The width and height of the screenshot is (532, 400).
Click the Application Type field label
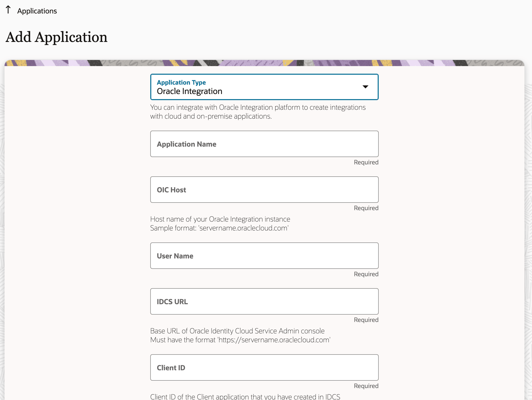coord(181,82)
